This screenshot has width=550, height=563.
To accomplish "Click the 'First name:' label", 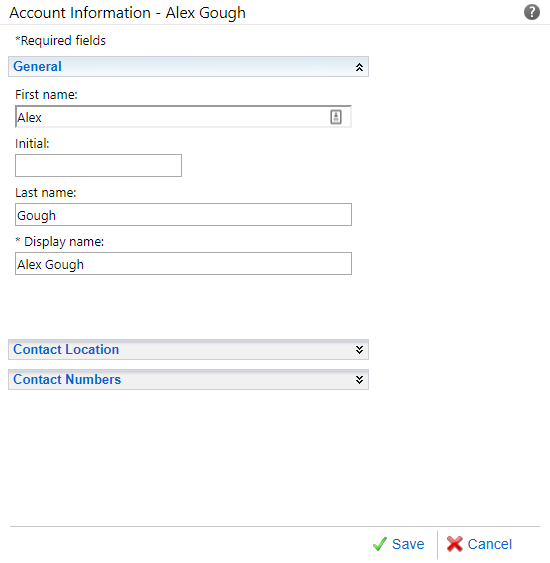I will [x=46, y=95].
